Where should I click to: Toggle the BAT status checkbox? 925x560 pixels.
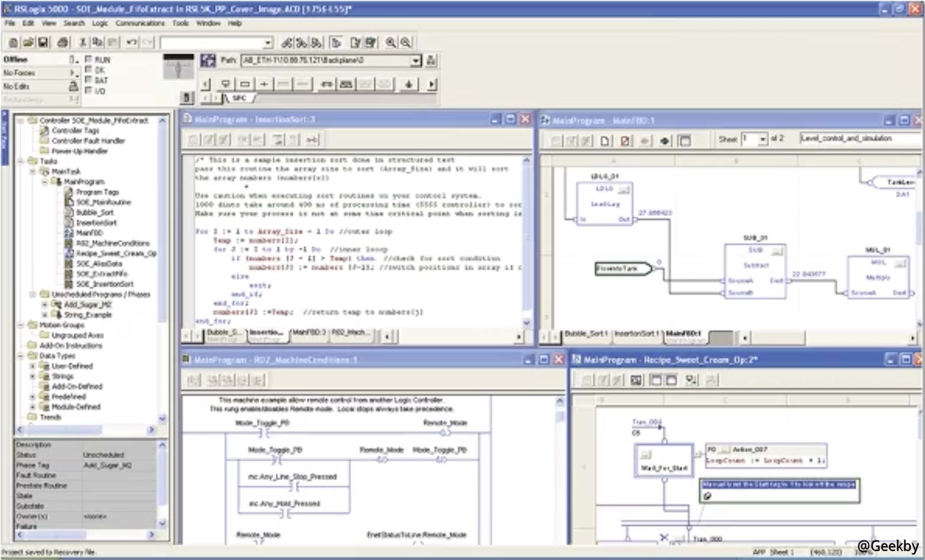[x=89, y=80]
